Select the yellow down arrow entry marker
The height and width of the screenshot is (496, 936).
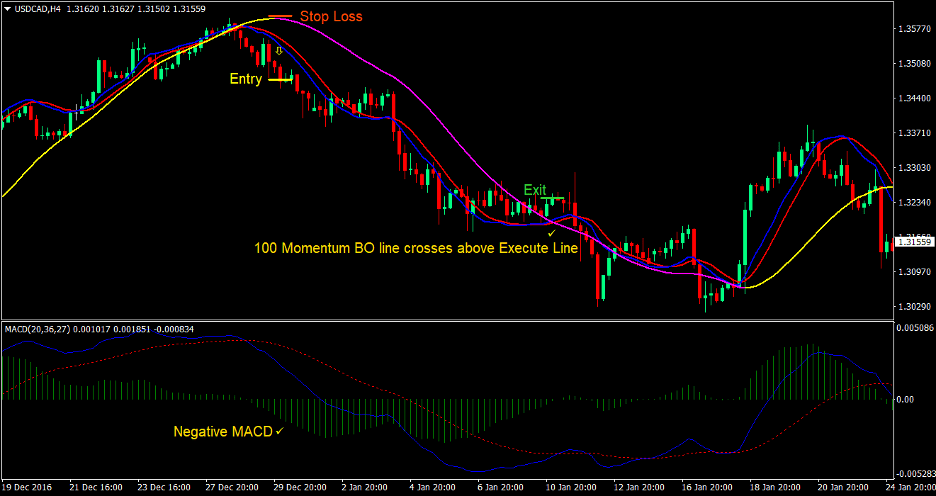pyautogui.click(x=278, y=51)
